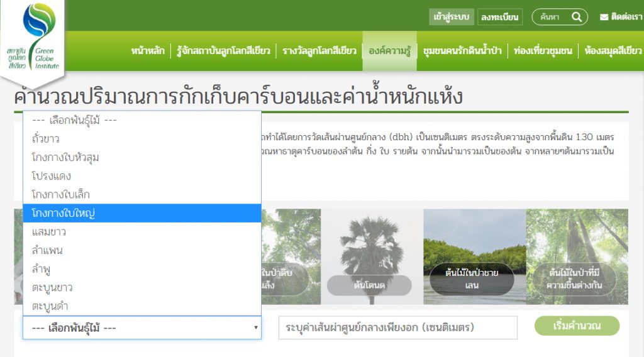The height and width of the screenshot is (357, 644).
Task: Pick ลำพู from the species dropdown
Action: point(42,269)
